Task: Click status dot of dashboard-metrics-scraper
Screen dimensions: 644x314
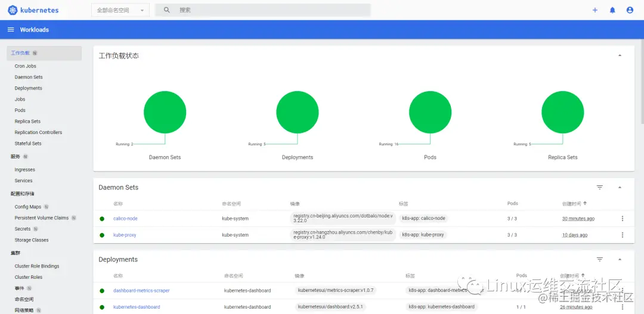Action: [x=102, y=291]
